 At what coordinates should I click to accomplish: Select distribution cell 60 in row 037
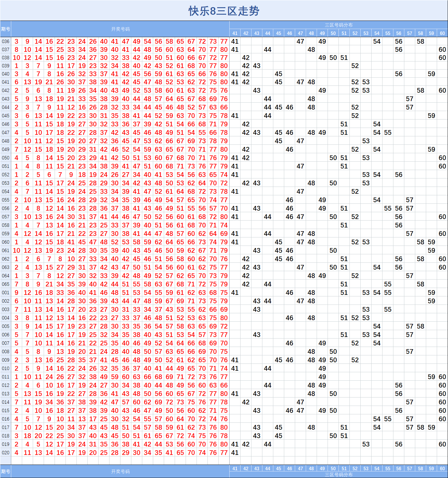tap(442, 50)
